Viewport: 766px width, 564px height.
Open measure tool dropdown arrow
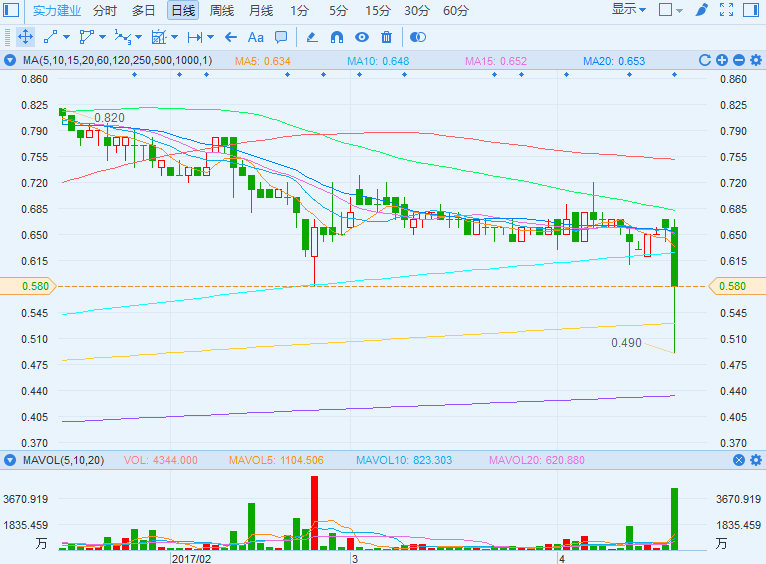211,37
